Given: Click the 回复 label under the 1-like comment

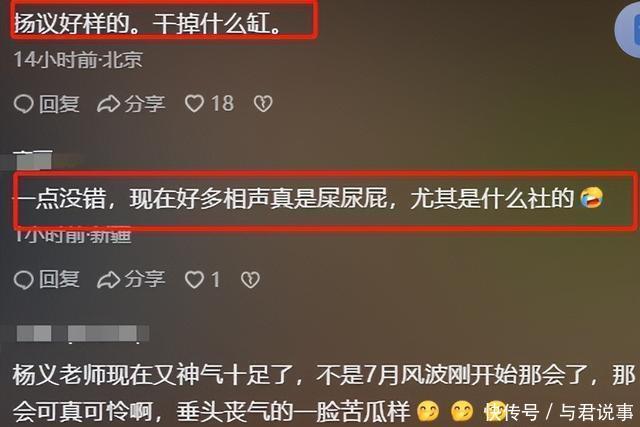Looking at the screenshot, I should [x=59, y=280].
